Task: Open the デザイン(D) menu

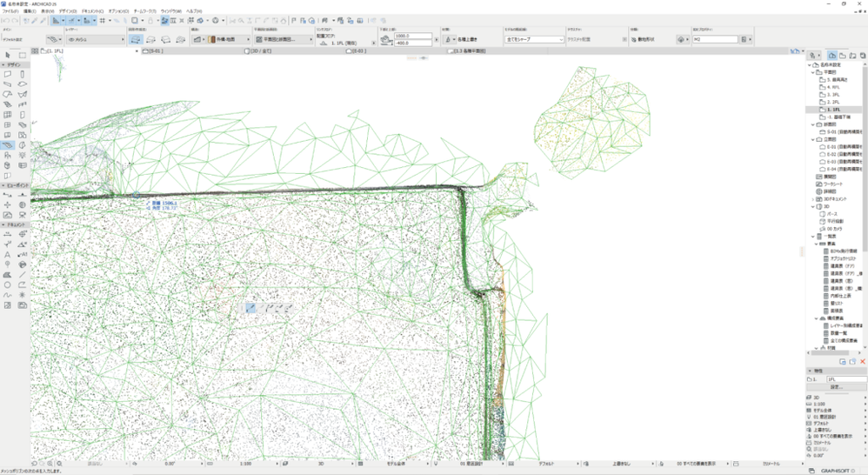Action: (69, 11)
